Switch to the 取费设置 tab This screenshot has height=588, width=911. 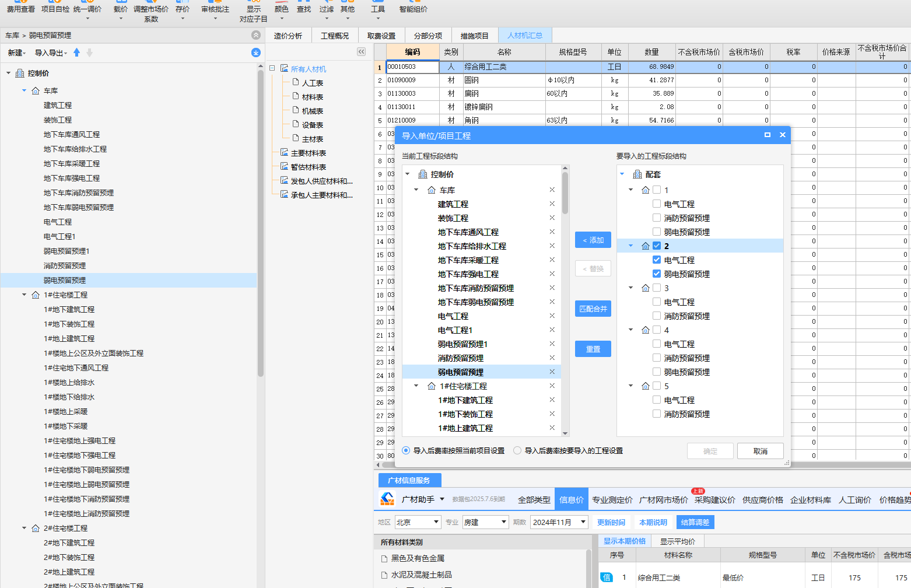(381, 36)
